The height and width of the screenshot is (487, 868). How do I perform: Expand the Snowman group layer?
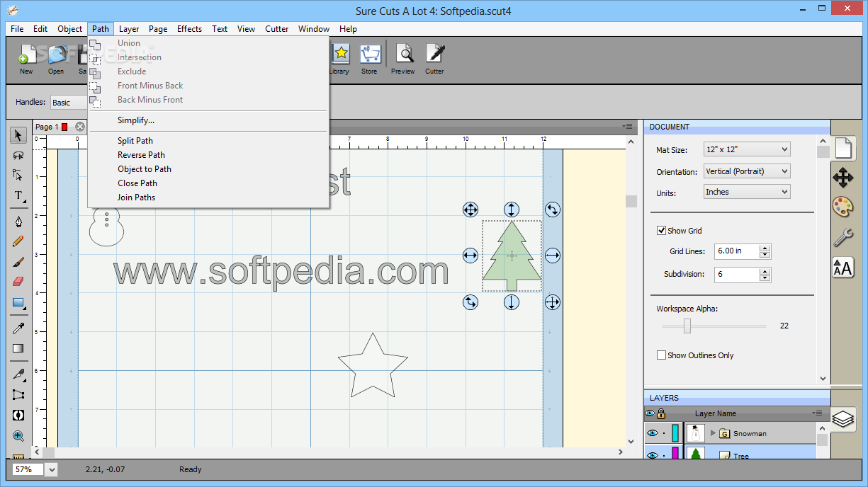pyautogui.click(x=713, y=433)
